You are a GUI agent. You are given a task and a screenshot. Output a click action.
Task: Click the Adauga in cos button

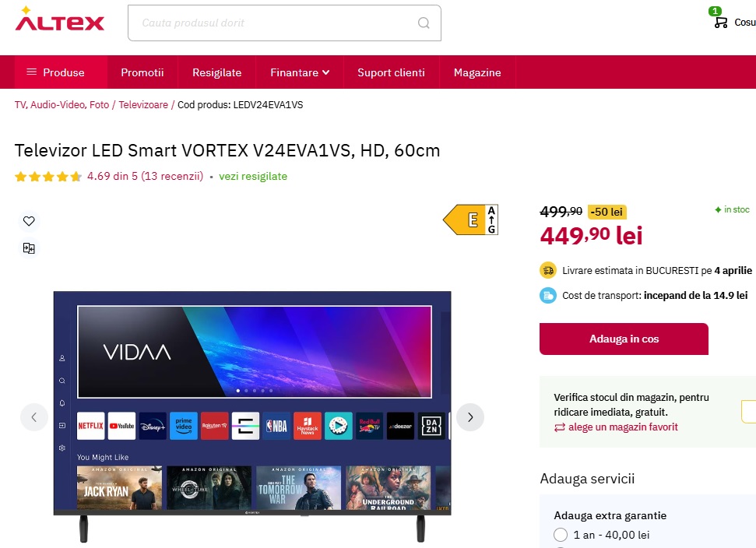click(624, 339)
